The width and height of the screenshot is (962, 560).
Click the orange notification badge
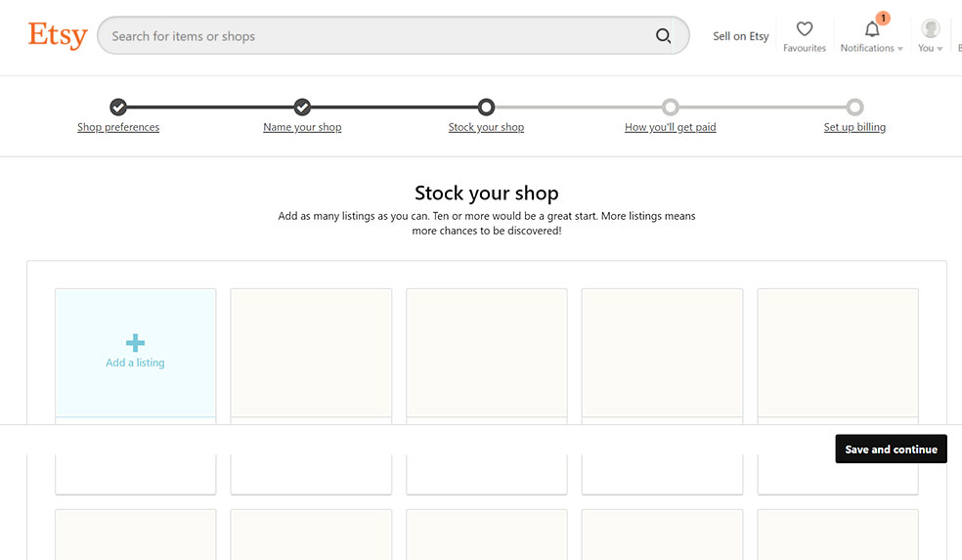883,18
